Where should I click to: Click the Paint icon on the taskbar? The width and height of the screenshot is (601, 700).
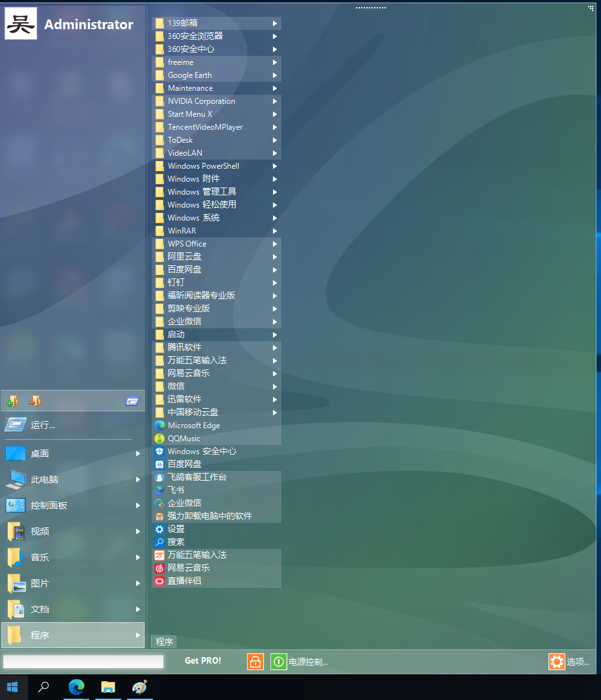[139, 687]
